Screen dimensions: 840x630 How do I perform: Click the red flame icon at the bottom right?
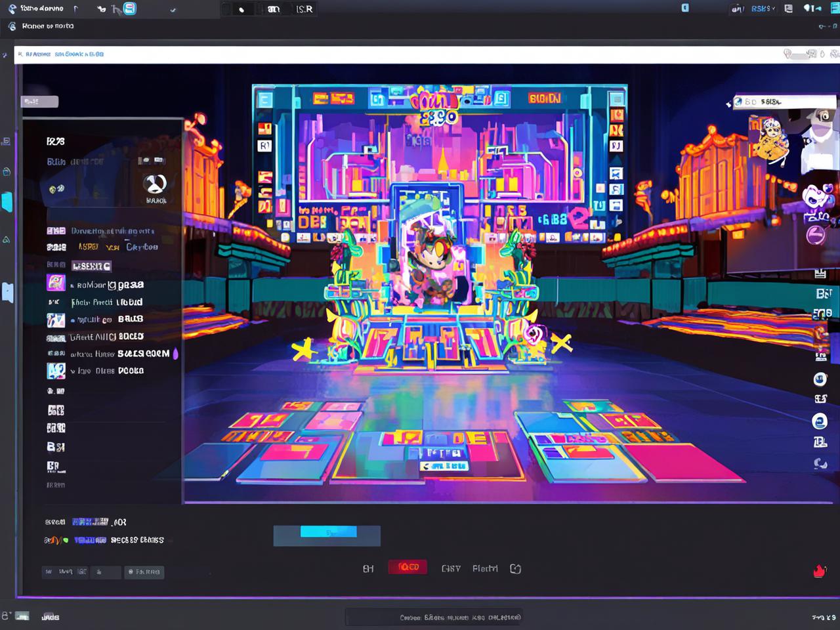click(820, 571)
